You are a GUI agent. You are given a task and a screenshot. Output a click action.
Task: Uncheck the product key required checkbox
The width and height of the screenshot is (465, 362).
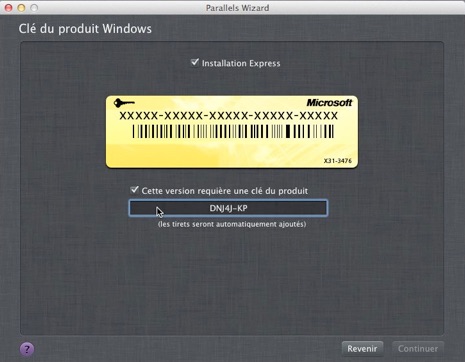click(x=134, y=190)
